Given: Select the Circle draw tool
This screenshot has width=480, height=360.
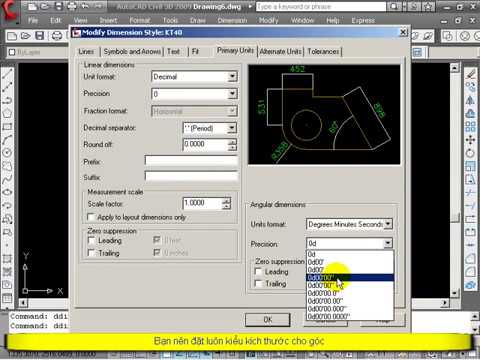Looking at the screenshot, I should (x=7, y=153).
